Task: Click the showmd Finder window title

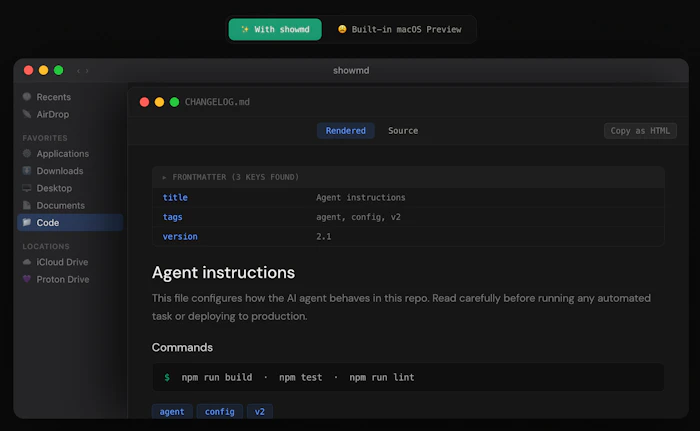Action: (351, 71)
